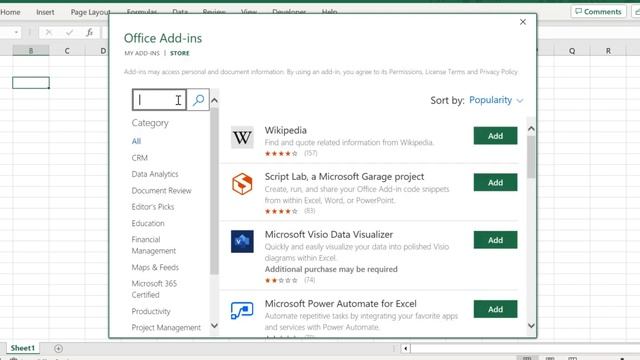The image size is (640, 360).
Task: Select the Microsoft 365 Certified category
Action: click(x=154, y=289)
